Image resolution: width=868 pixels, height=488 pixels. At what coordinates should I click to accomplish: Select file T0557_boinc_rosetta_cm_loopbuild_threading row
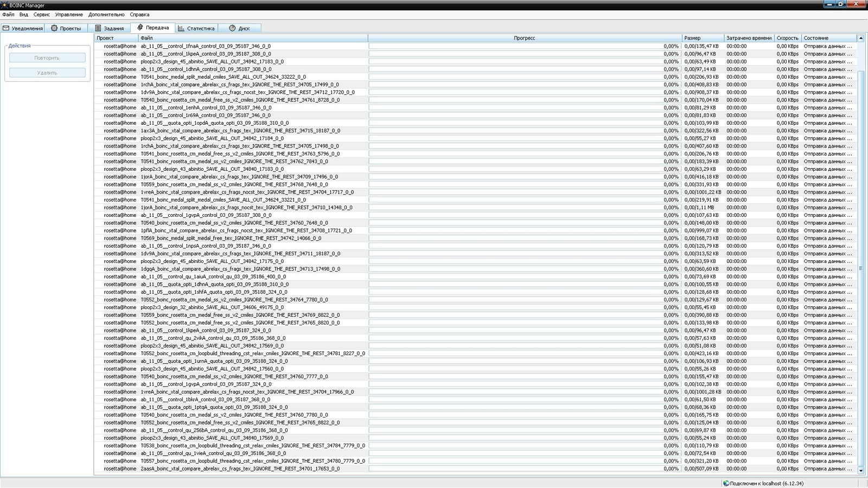[x=253, y=461]
